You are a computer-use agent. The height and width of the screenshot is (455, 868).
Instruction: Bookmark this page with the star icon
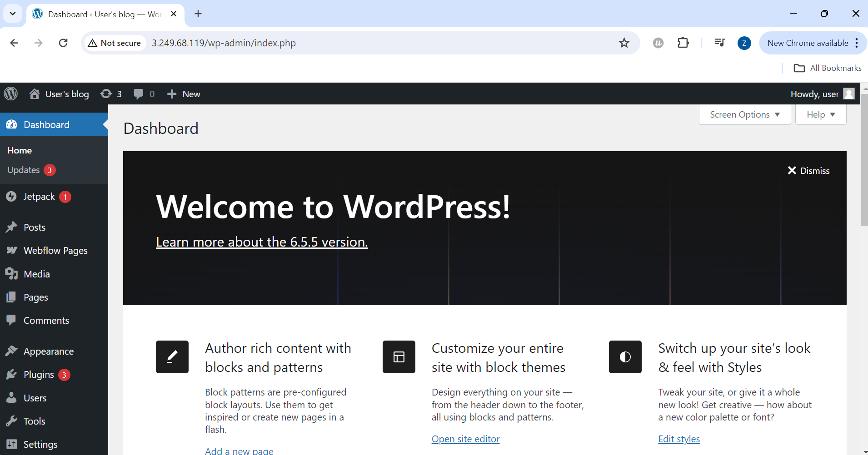point(624,43)
